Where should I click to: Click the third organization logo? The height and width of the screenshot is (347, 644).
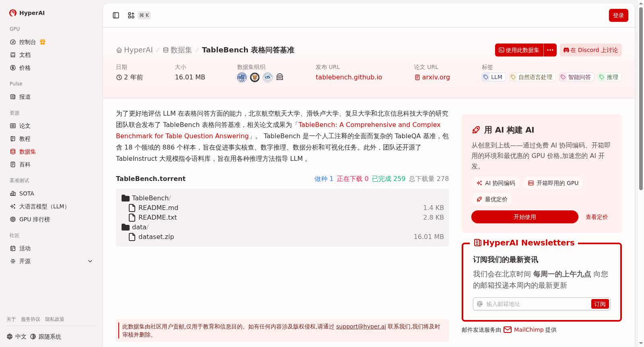coord(268,77)
